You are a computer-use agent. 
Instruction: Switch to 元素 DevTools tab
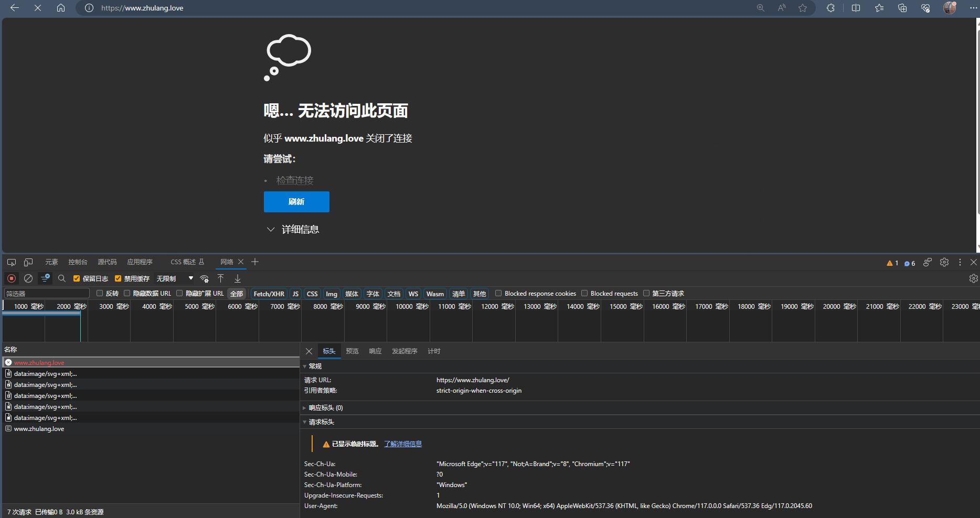[51, 262]
